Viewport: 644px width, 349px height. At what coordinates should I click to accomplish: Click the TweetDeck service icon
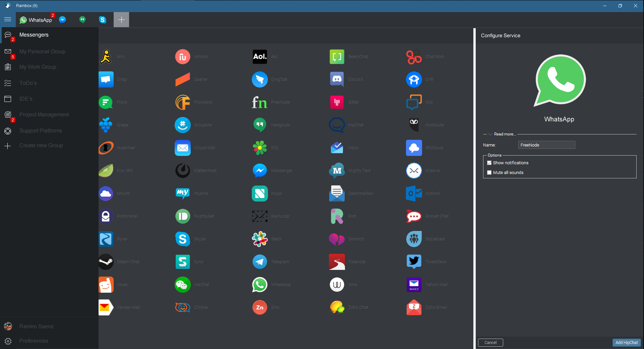pos(414,262)
